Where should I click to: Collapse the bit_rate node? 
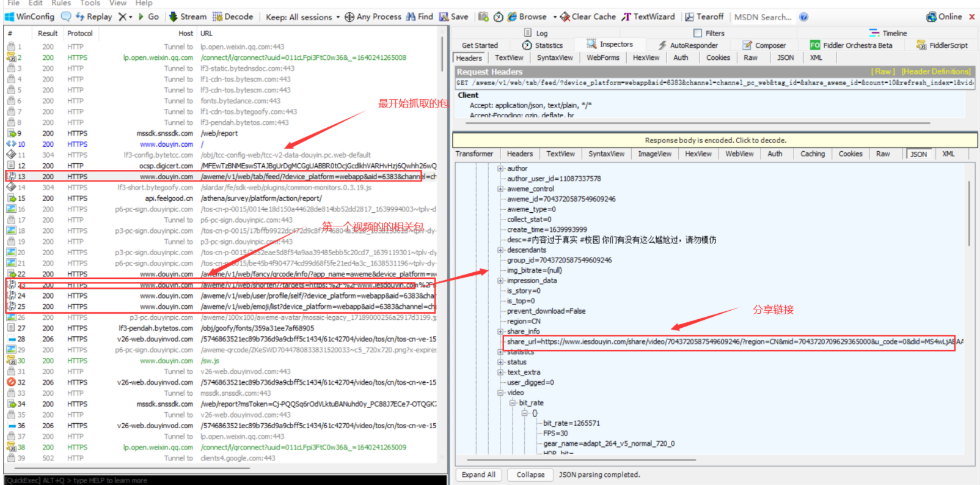(x=513, y=403)
